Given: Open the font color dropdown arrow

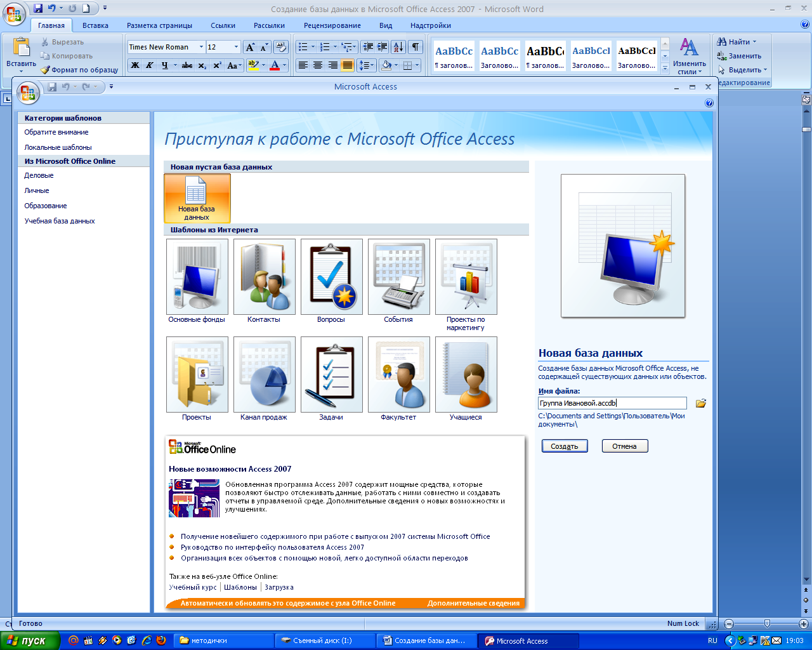Looking at the screenshot, I should [284, 65].
